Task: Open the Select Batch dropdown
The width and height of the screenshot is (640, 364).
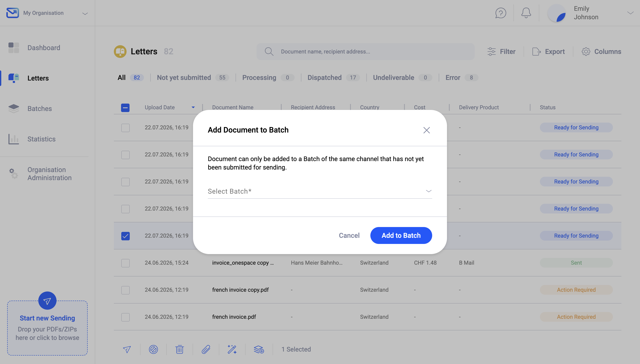Action: pos(320,191)
